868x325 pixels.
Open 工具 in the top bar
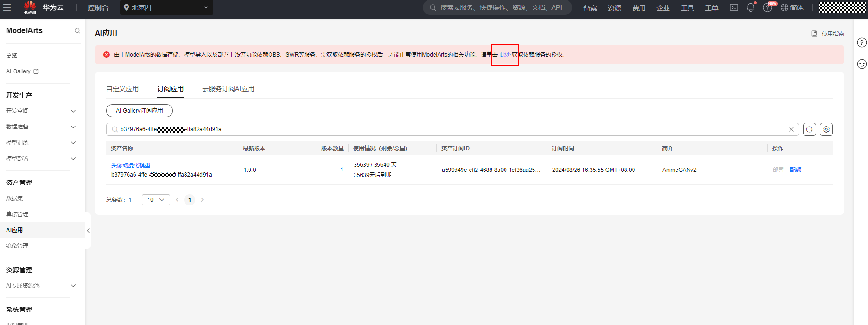[x=687, y=8]
